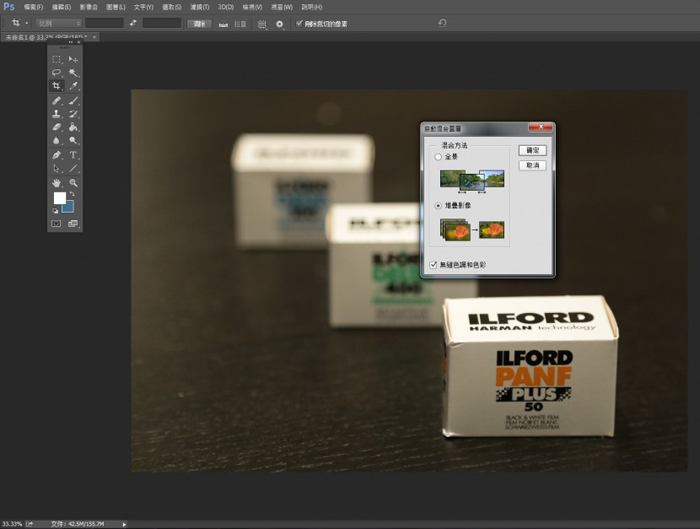This screenshot has width=700, height=529.
Task: Select the History Brush tool
Action: click(x=73, y=114)
